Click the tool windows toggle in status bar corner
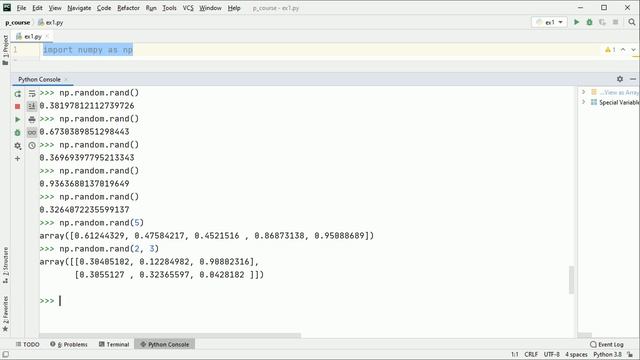Viewport: 640px width, 360px height. tap(5, 355)
